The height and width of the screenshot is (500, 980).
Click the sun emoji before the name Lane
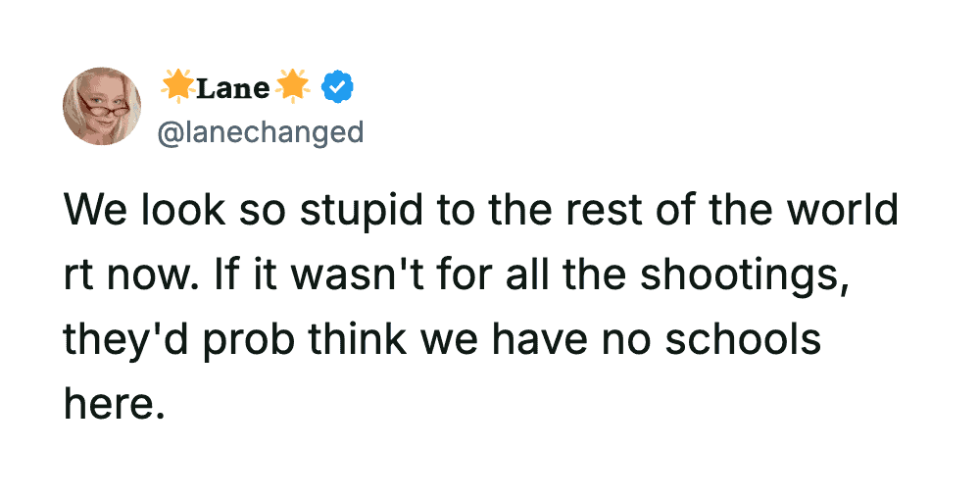(x=177, y=88)
